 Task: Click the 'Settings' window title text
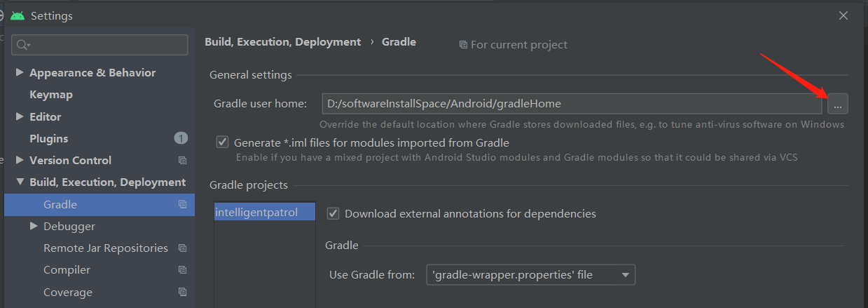pyautogui.click(x=52, y=15)
